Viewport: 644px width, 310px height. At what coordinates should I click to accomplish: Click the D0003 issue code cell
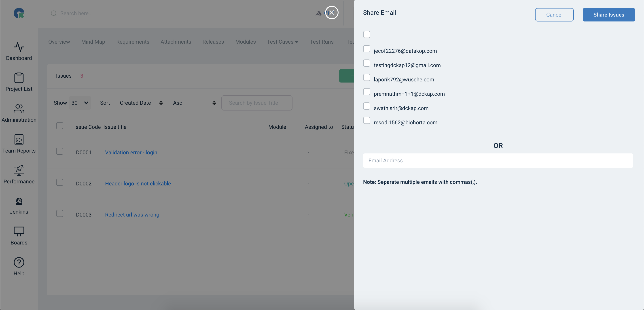[x=84, y=214]
